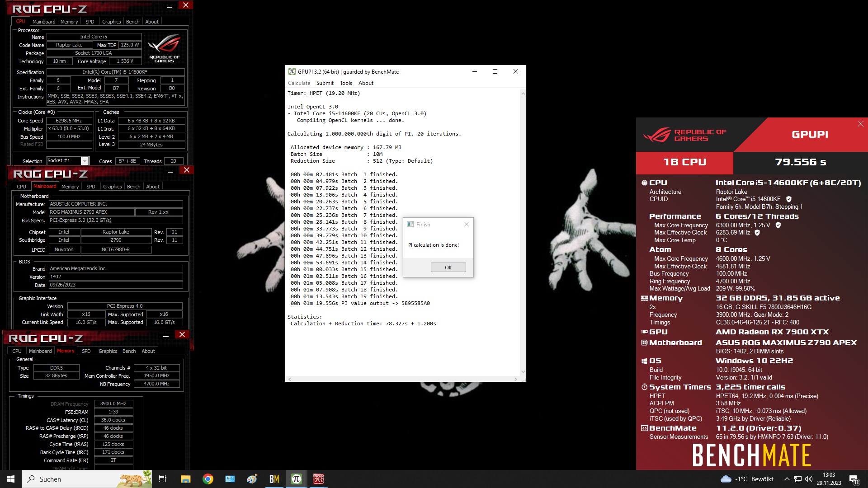Switch to GPUPI via the pi taskbar icon
The height and width of the screenshot is (488, 868).
(297, 479)
